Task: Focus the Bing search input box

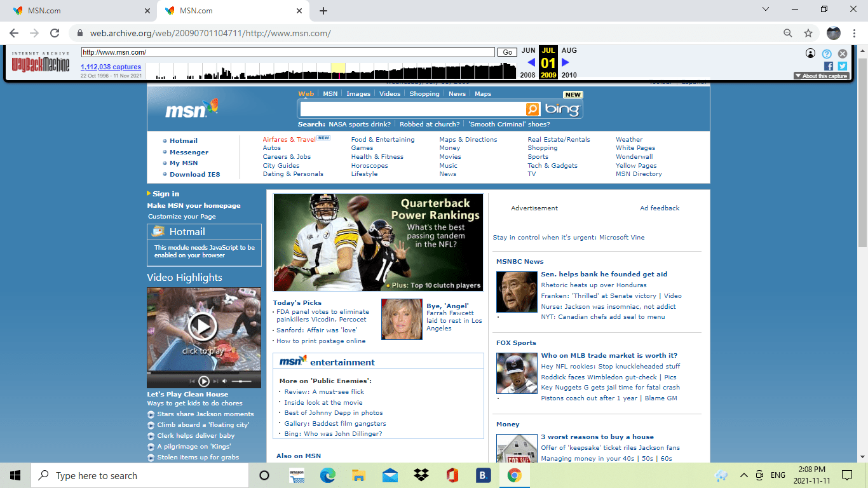Action: point(412,109)
